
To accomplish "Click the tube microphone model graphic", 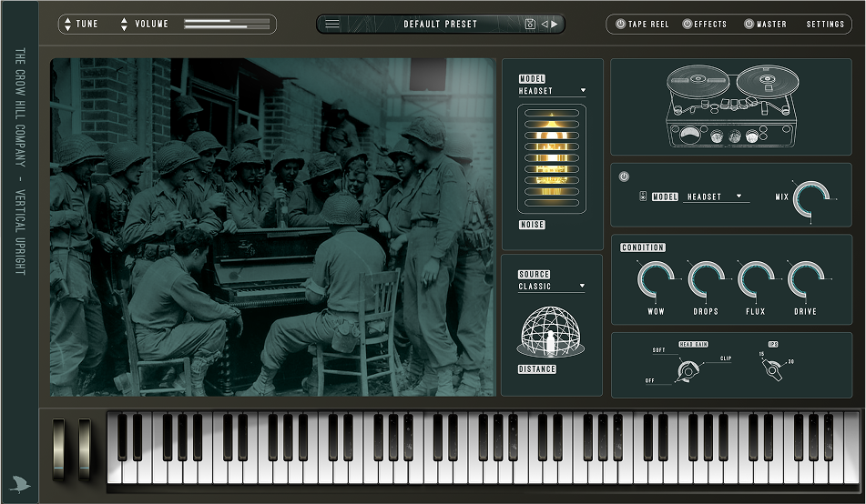I will pos(551,158).
